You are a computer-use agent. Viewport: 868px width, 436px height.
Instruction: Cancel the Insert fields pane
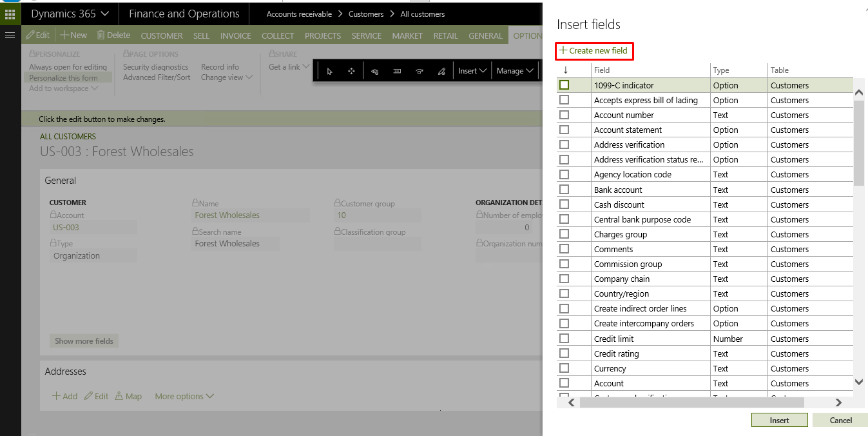840,420
